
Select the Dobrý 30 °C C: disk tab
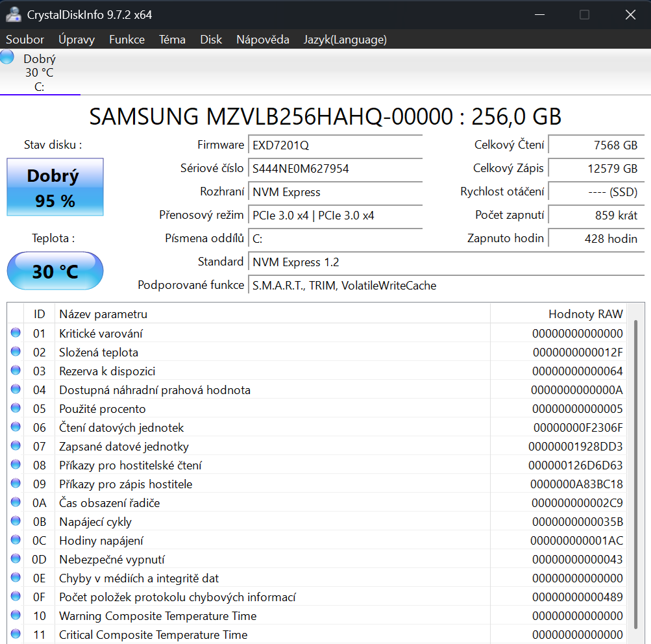point(40,73)
